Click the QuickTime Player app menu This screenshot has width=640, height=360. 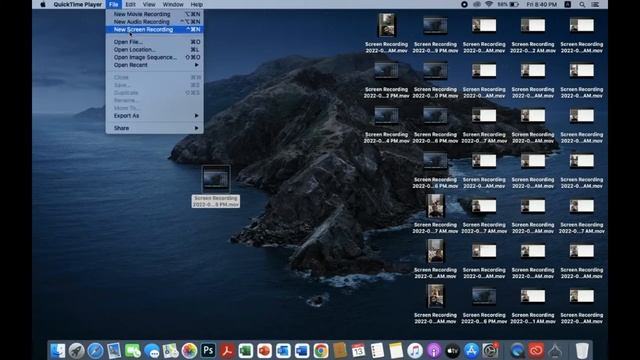[x=78, y=4]
